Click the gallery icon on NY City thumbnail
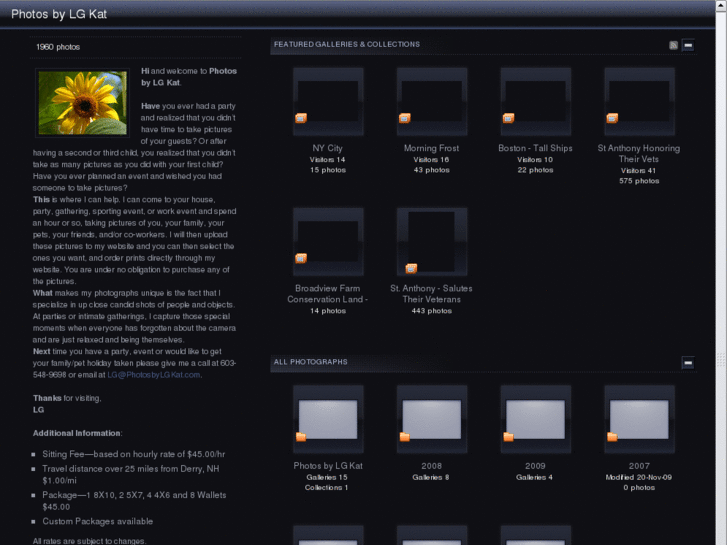This screenshot has height=545, width=727. [301, 118]
